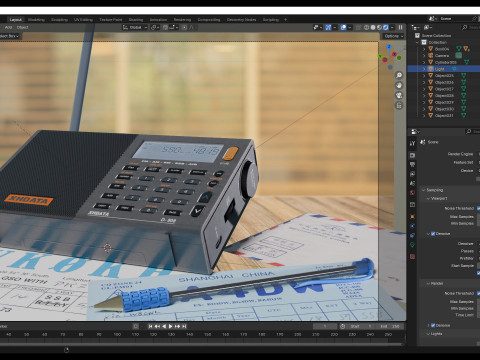Open the Output properties tab icon
The image size is (480, 360).
[x=412, y=165]
